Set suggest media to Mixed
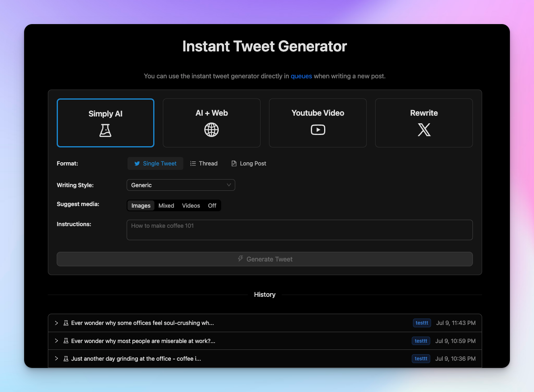534x392 pixels. [166, 206]
